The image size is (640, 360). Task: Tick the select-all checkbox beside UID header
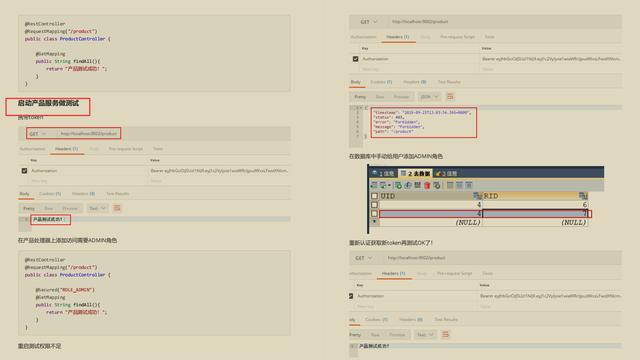(x=374, y=196)
